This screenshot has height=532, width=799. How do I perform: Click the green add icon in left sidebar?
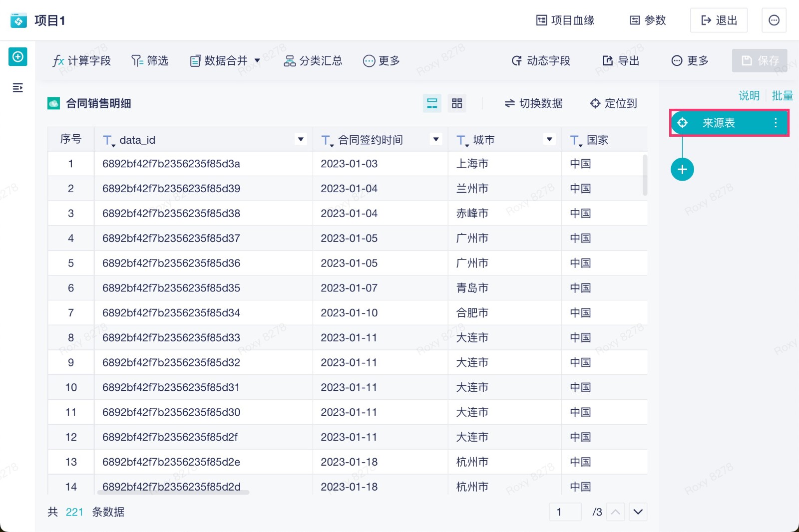coord(18,57)
